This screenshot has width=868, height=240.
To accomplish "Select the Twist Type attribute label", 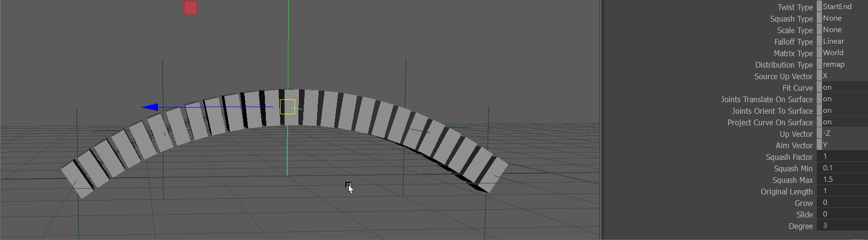I will 795,7.
